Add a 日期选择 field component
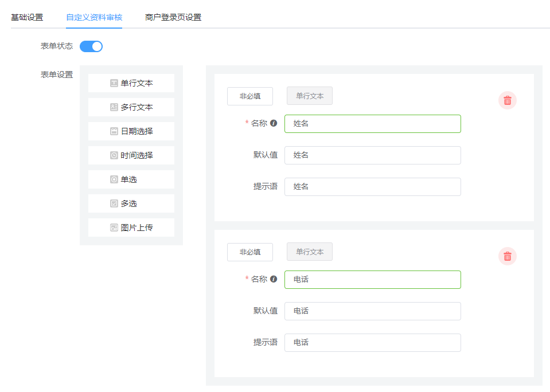The image size is (550, 392). tap(131, 131)
